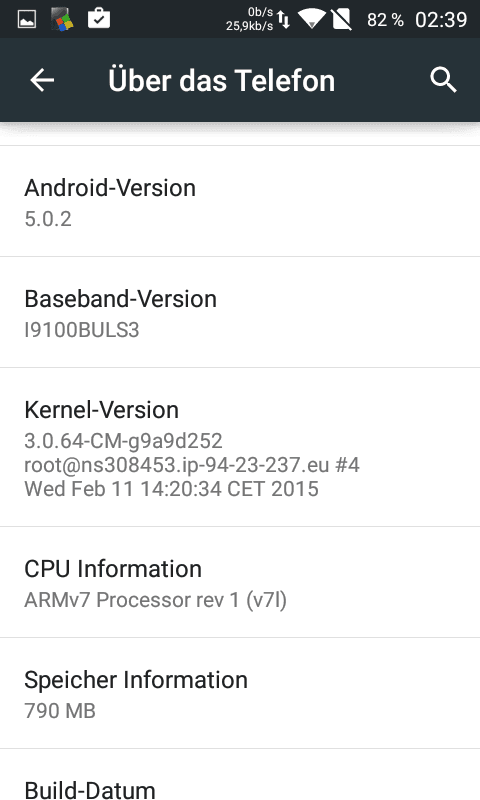Tap the 02:39 clock
Screen dimensions: 480x800
point(441,20)
